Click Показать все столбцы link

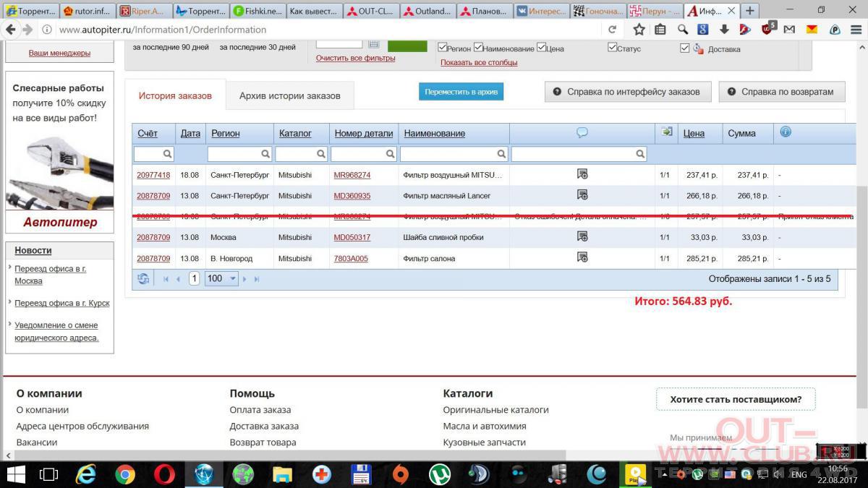coord(479,62)
